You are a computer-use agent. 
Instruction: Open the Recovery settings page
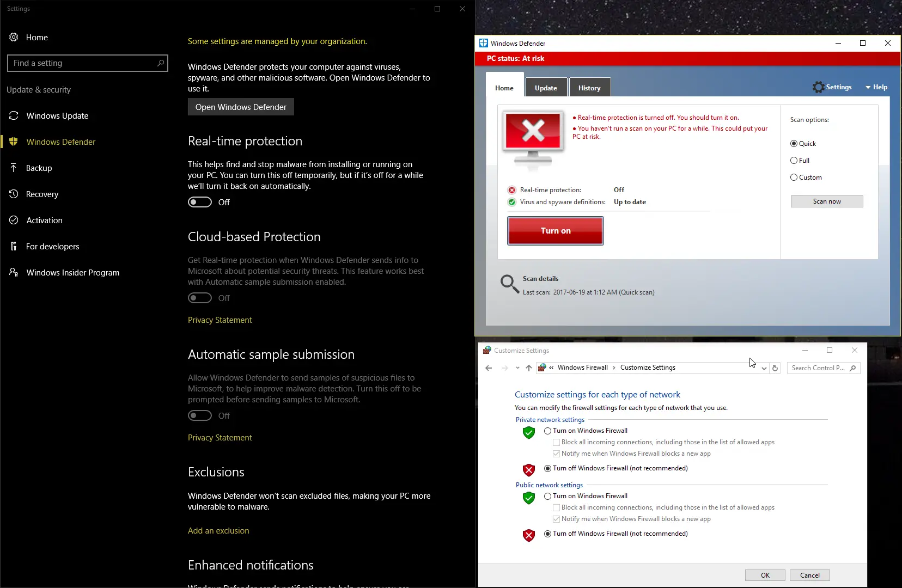pyautogui.click(x=42, y=194)
